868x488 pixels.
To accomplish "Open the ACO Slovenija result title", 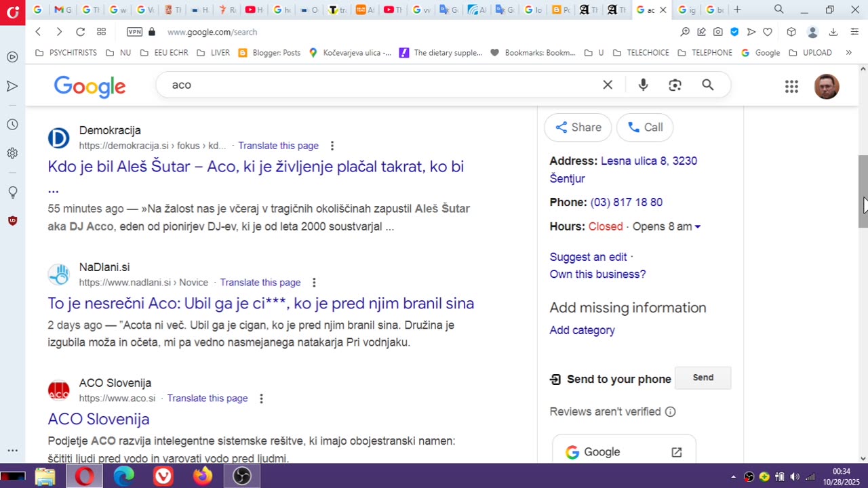I will pos(98,419).
